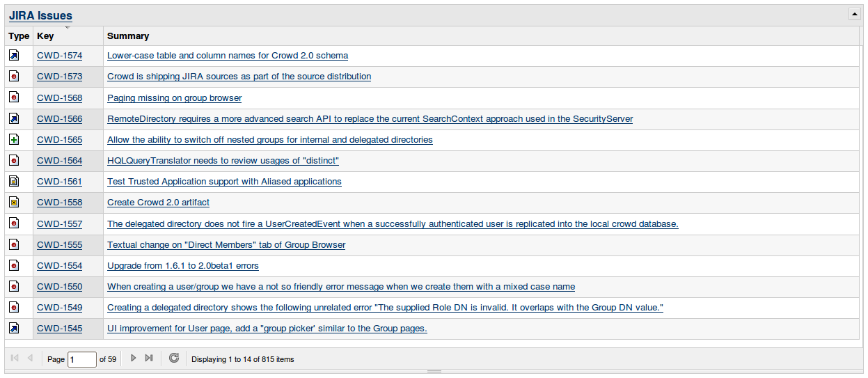Click the resize handle at the panel bottom
The image size is (868, 378).
click(434, 371)
